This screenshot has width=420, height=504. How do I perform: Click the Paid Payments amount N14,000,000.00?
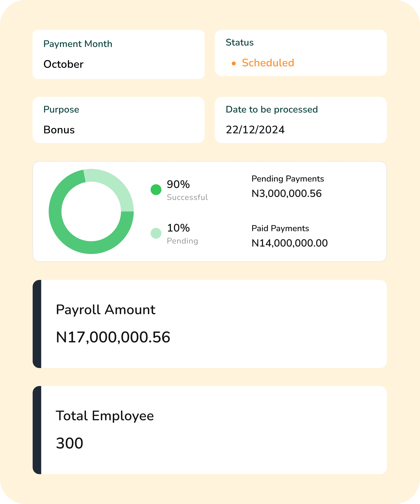pos(290,243)
